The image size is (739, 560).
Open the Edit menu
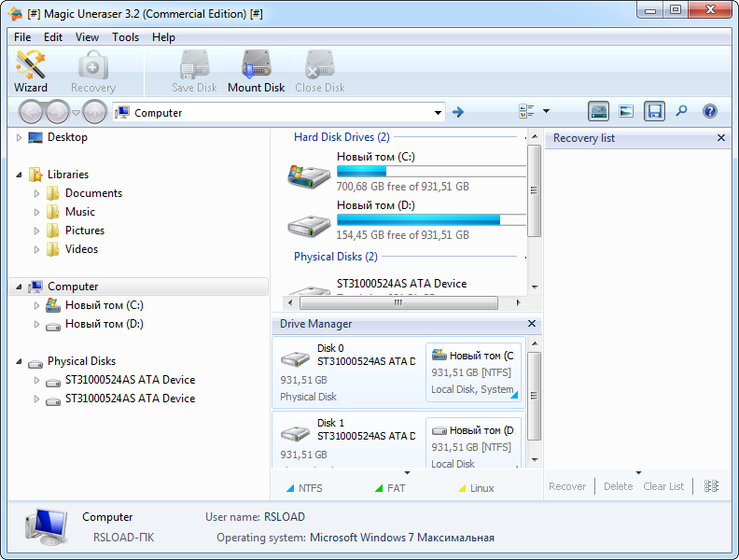click(x=53, y=37)
